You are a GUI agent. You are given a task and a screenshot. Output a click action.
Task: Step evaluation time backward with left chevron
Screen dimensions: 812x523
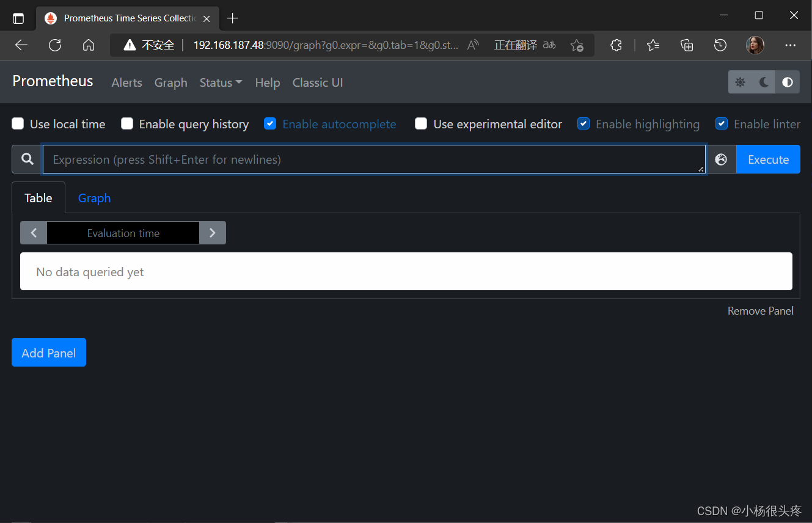34,233
